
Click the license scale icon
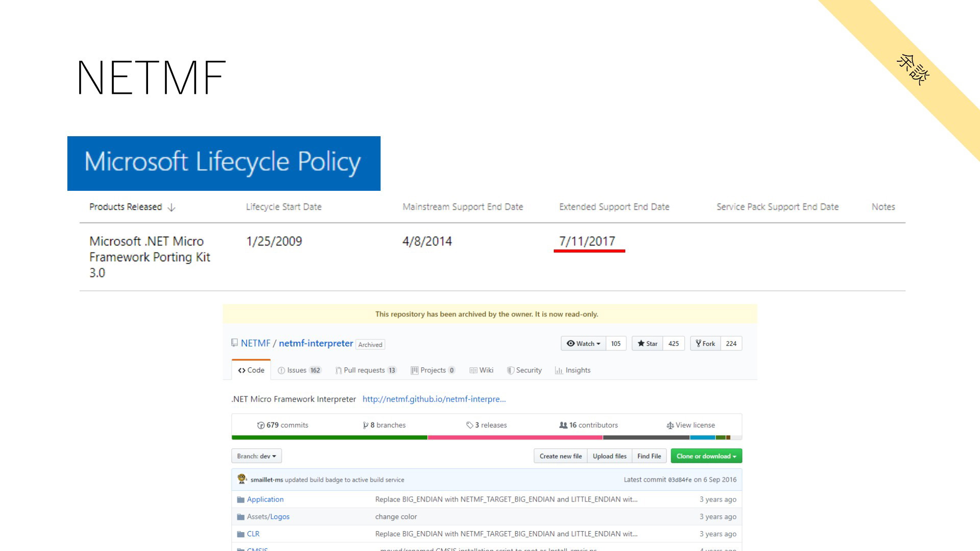(x=670, y=425)
